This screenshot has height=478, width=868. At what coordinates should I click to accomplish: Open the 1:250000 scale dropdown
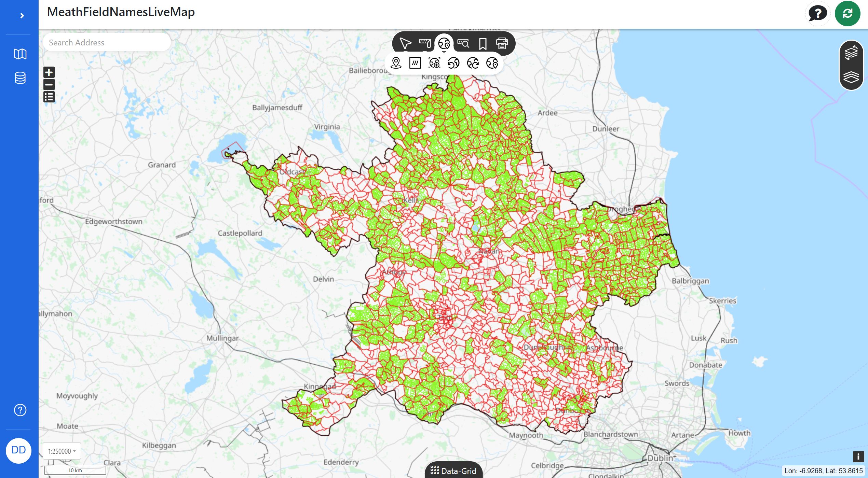(62, 451)
